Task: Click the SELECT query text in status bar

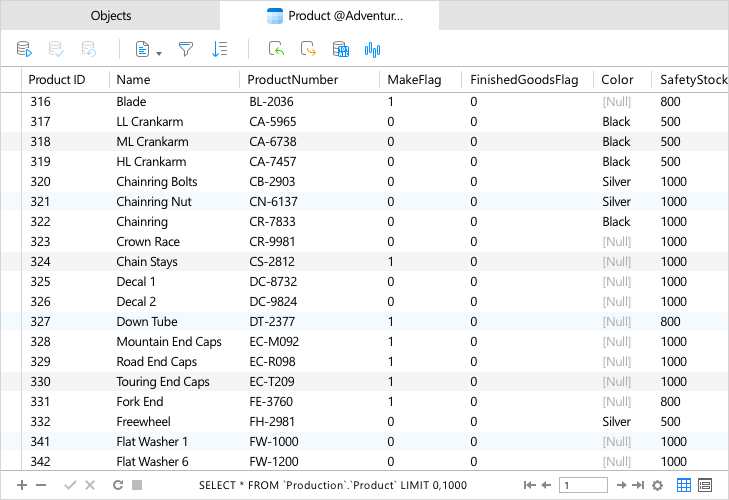Action: pos(333,485)
